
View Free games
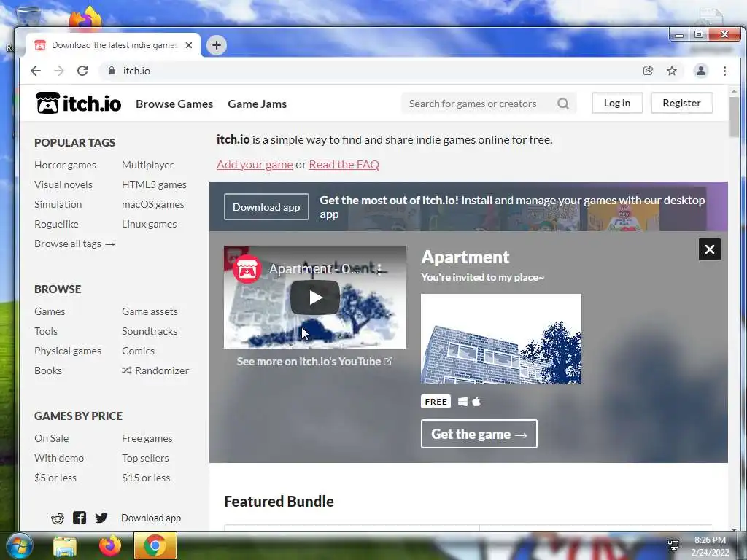tap(147, 438)
